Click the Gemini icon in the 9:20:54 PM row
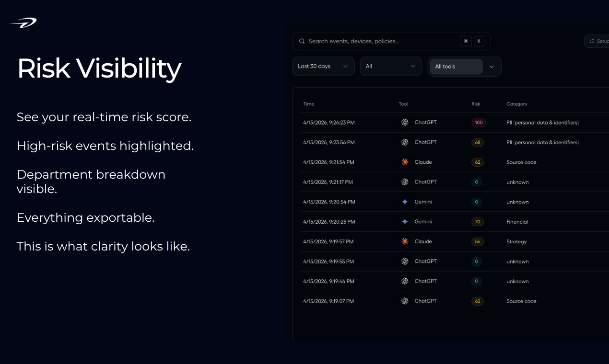 405,202
